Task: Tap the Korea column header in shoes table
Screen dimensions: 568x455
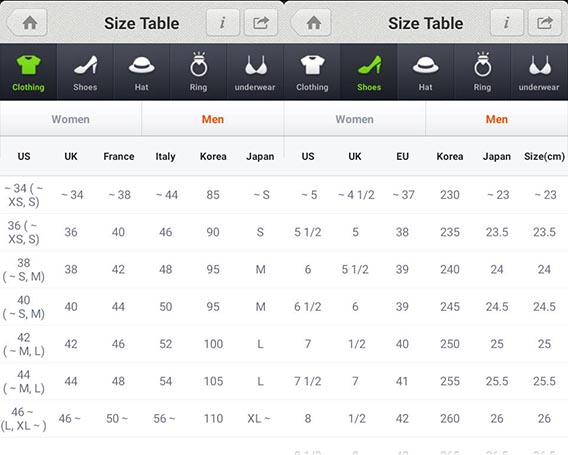Action: tap(450, 156)
